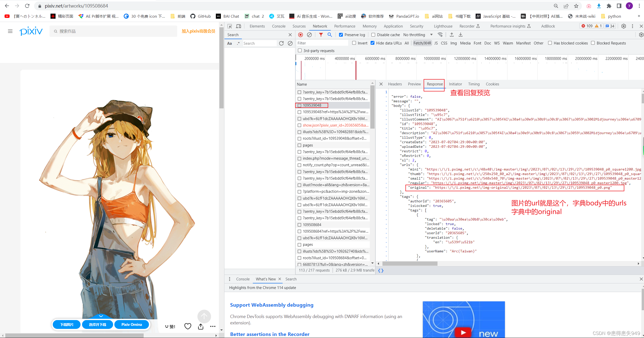644x338 pixels.
Task: Check the 3rd-party requests checkbox
Action: coord(300,51)
